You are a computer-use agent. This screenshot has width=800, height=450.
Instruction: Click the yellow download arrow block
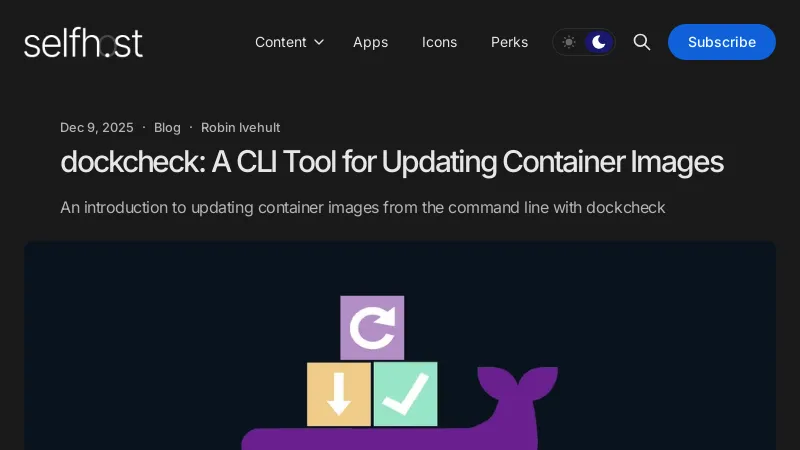[x=339, y=394]
